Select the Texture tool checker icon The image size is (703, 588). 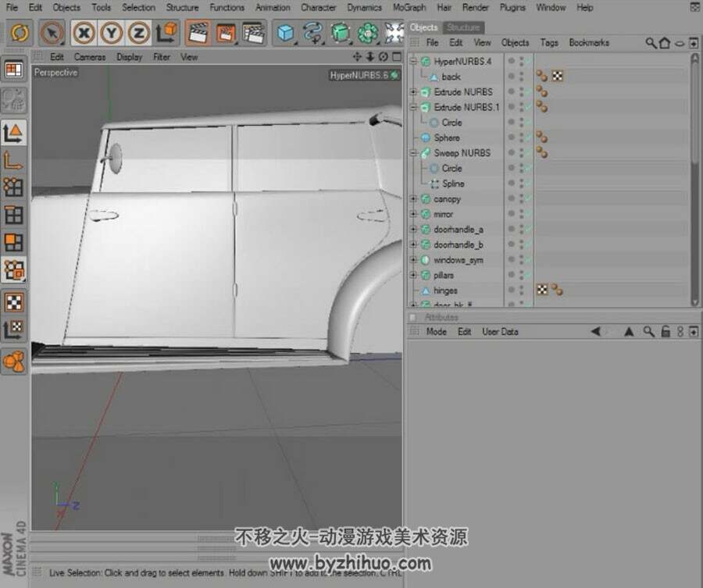pos(14,302)
